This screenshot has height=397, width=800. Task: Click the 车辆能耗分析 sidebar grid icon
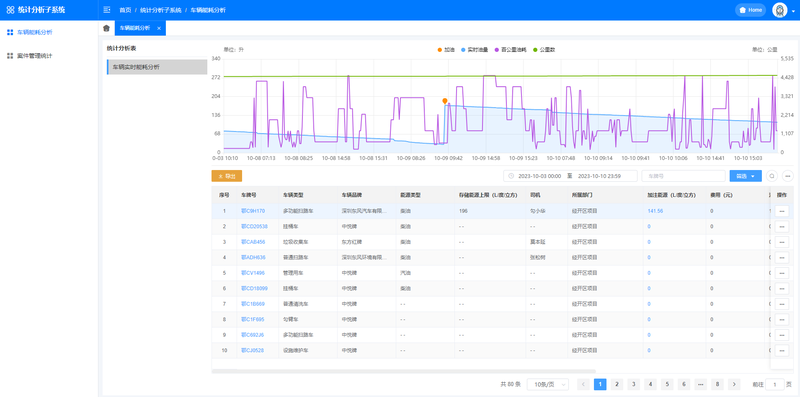pyautogui.click(x=10, y=32)
